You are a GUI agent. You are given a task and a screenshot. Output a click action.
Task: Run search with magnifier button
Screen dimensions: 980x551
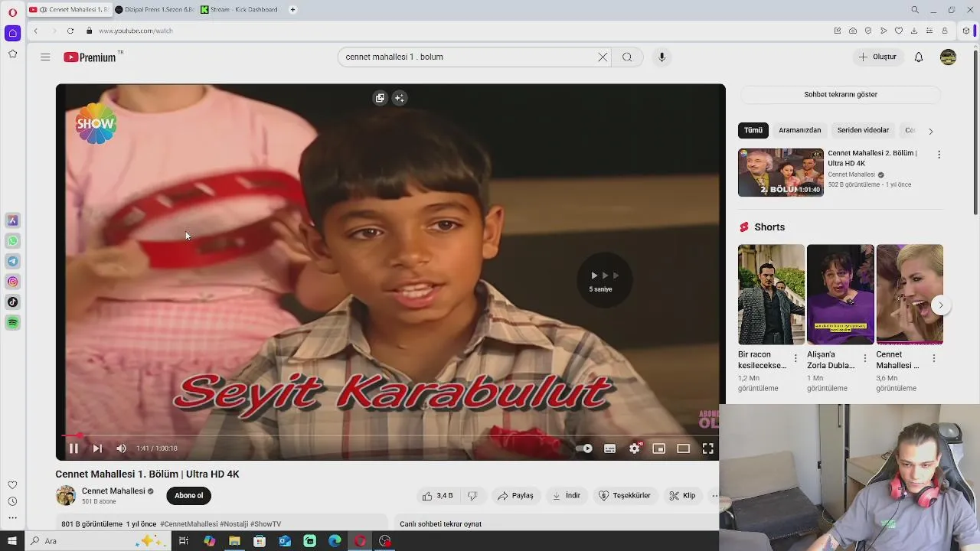pos(627,57)
